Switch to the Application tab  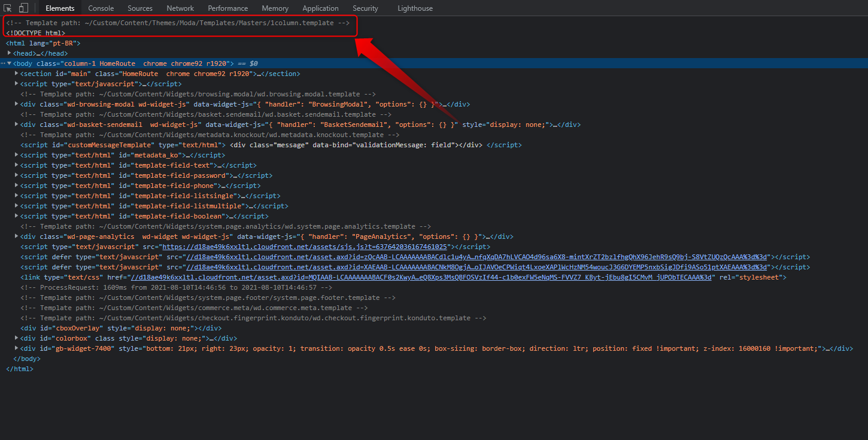tap(320, 8)
